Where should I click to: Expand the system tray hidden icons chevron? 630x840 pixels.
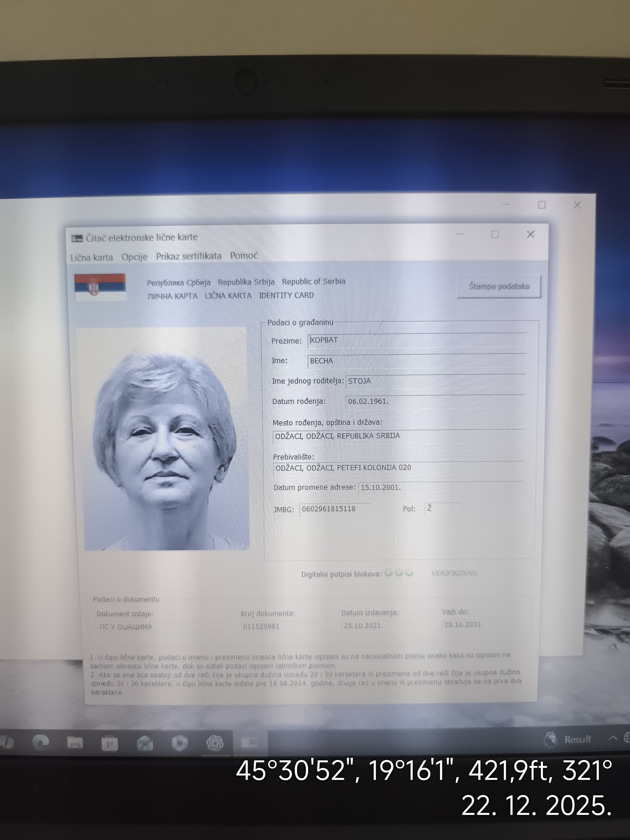(612, 738)
